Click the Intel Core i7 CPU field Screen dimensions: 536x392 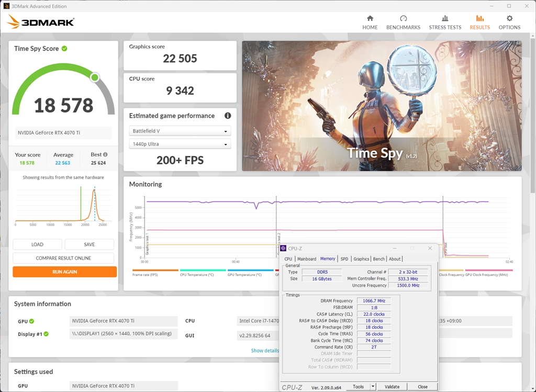pos(258,321)
